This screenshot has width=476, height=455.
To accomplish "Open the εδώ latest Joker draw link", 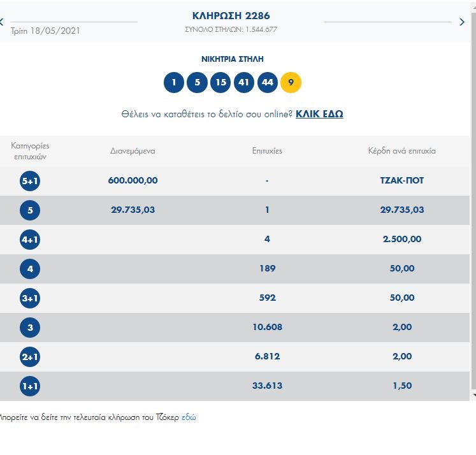I will (189, 417).
